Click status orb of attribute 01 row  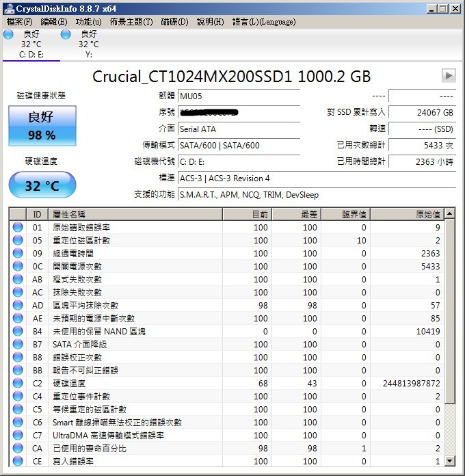click(18, 227)
